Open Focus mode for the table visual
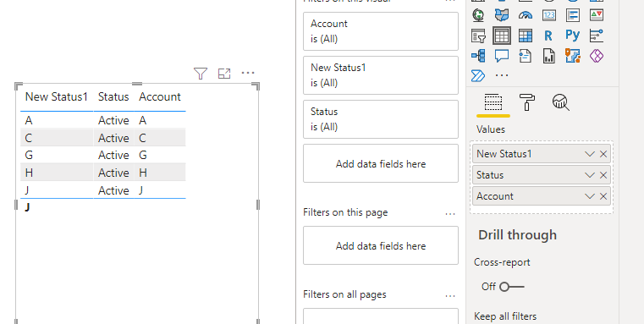Screen dimensions: 644x324 tap(224, 74)
